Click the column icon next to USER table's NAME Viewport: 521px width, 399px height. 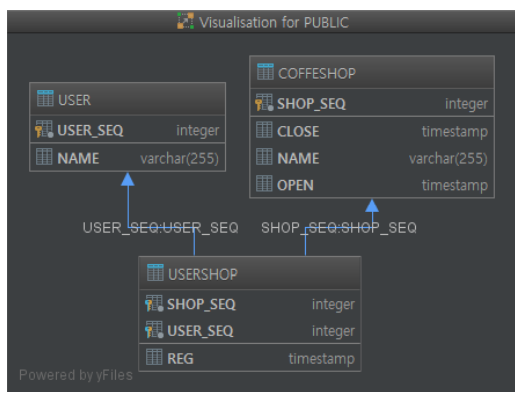pos(44,156)
